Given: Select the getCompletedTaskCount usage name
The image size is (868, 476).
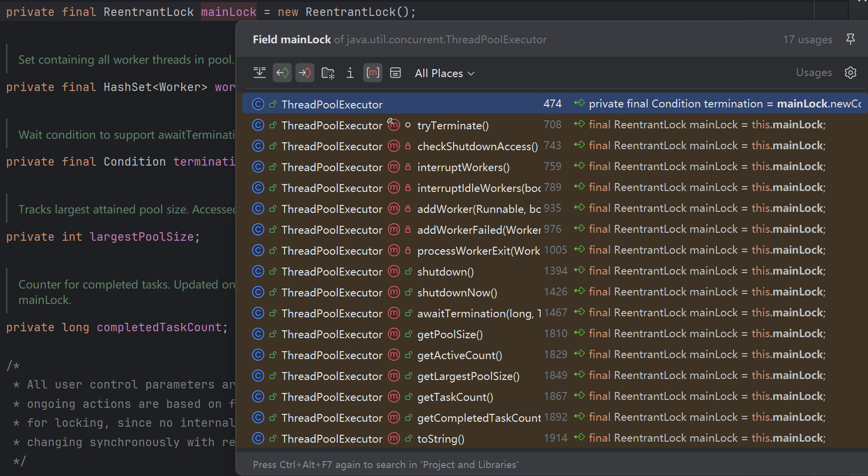Looking at the screenshot, I should pyautogui.click(x=479, y=418).
